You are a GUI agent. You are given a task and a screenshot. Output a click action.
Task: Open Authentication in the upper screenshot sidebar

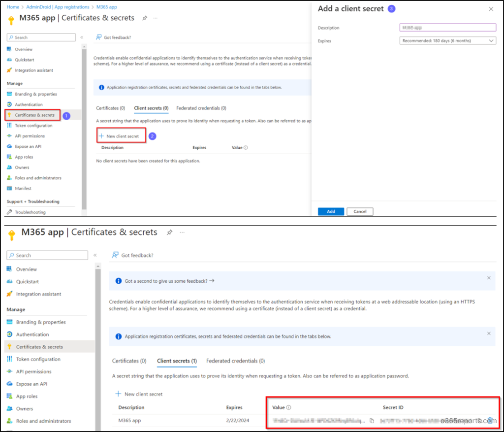tap(25, 104)
